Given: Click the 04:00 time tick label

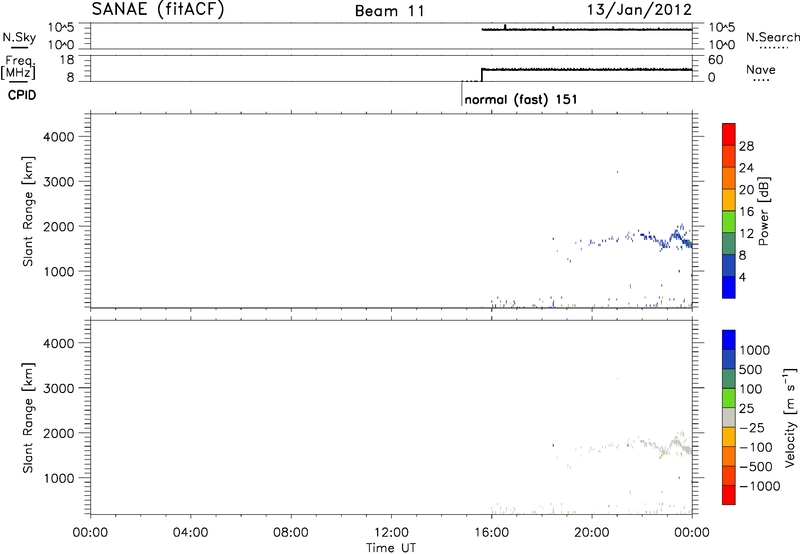Looking at the screenshot, I should click(x=191, y=533).
